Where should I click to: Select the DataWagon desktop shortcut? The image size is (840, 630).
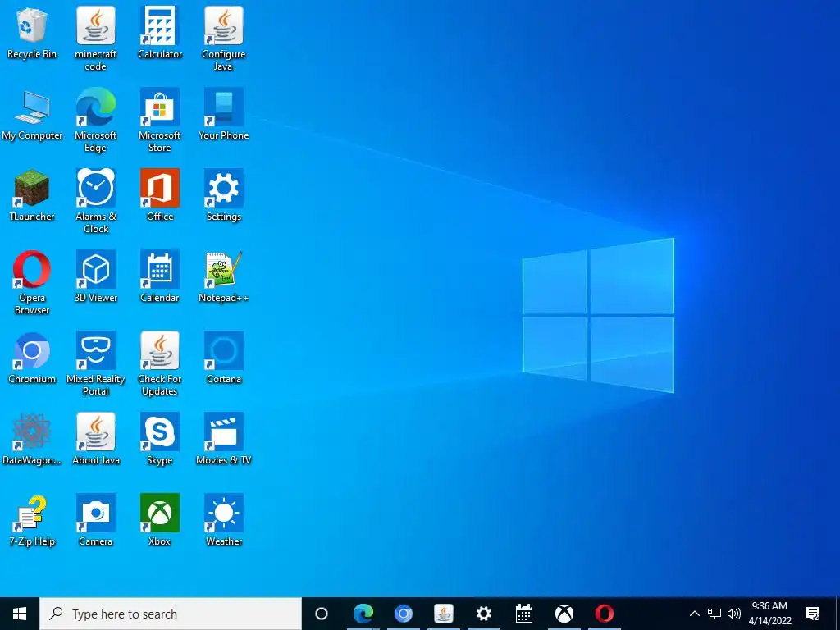pyautogui.click(x=32, y=440)
